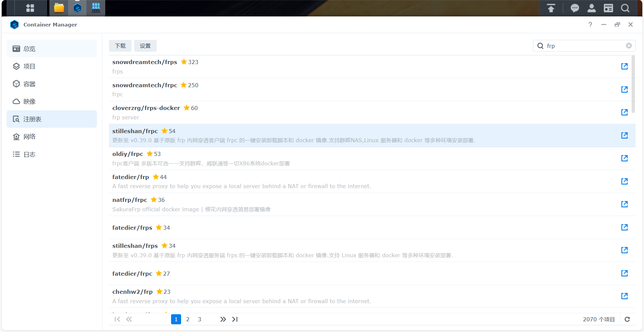Open external link for chenhw2/frp
Viewport: 644px width, 332px height.
click(x=624, y=296)
